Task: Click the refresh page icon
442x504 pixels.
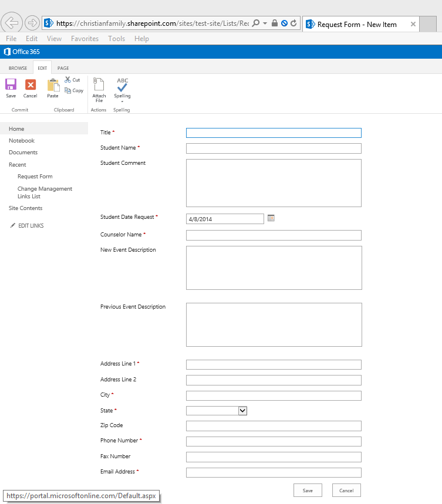Action: 293,23
